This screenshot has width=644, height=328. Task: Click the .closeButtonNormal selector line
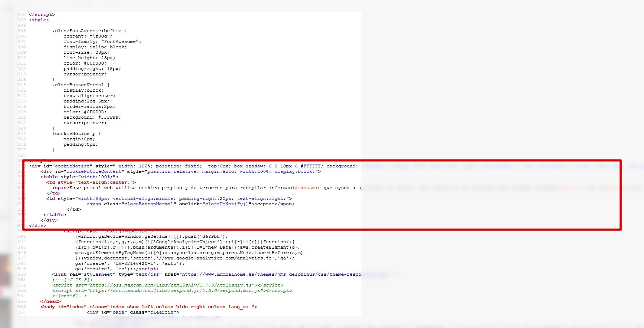coord(81,85)
